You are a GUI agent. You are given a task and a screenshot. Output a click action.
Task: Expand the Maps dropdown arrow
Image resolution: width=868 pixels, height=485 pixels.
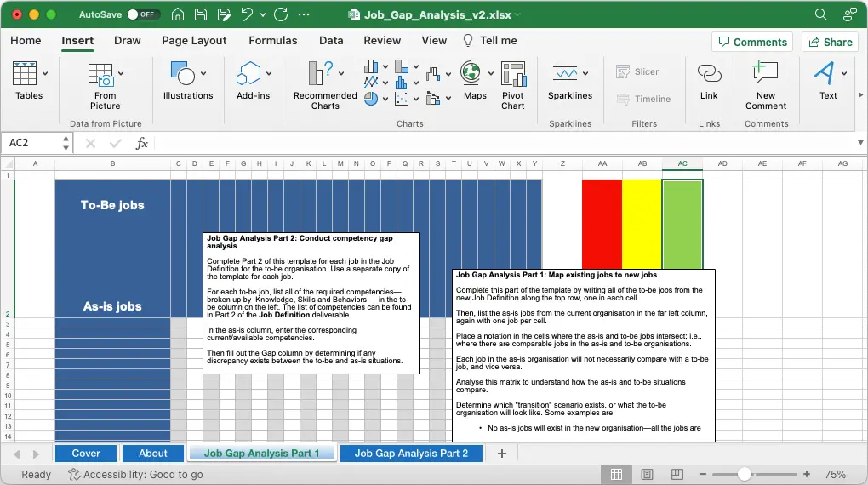(490, 73)
